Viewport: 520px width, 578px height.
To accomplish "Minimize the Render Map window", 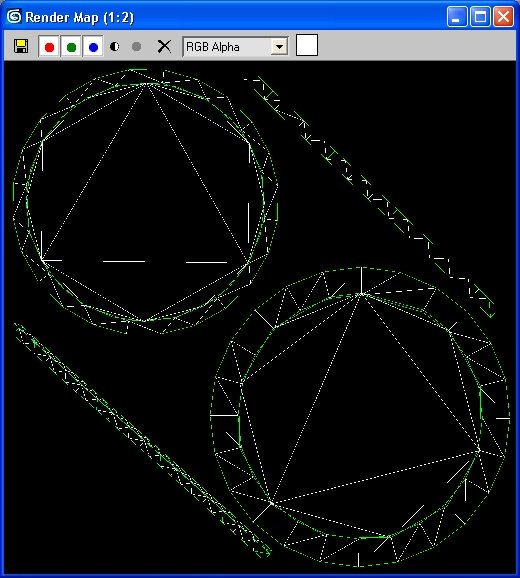I will [457, 17].
